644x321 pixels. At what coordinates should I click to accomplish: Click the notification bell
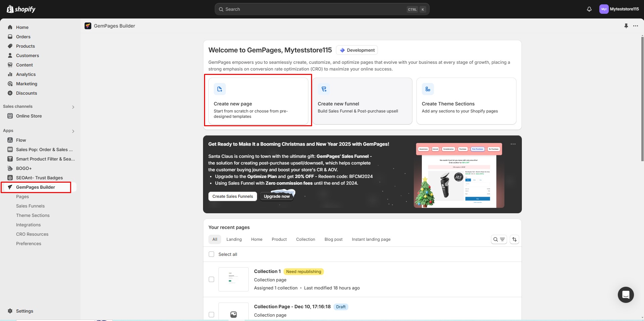click(589, 9)
